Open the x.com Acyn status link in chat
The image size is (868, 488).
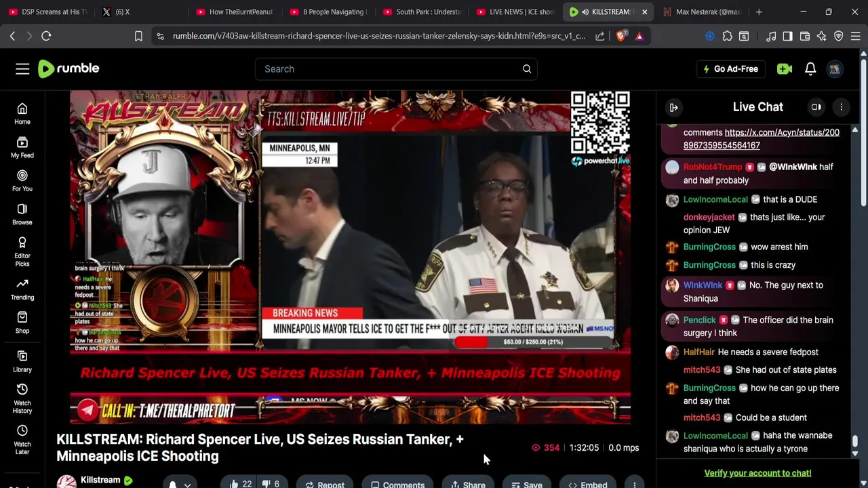[x=762, y=139]
